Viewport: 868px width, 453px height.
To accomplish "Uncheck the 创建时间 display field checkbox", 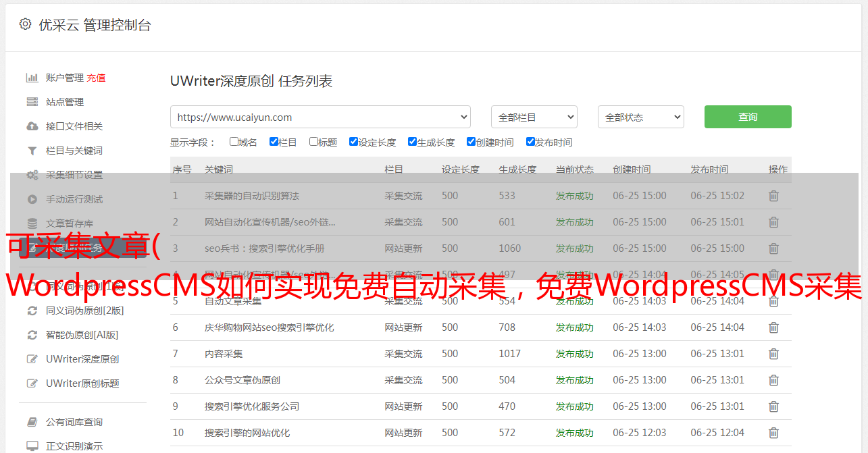I will pos(471,142).
